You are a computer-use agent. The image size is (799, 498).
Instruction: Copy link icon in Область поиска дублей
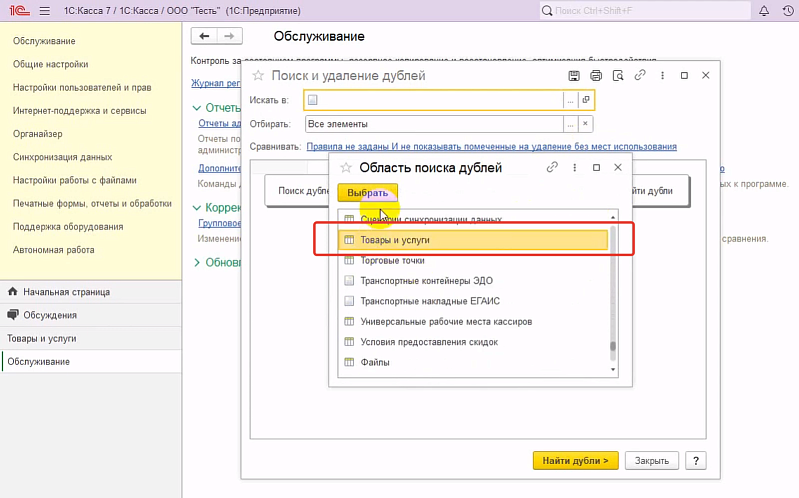point(551,168)
